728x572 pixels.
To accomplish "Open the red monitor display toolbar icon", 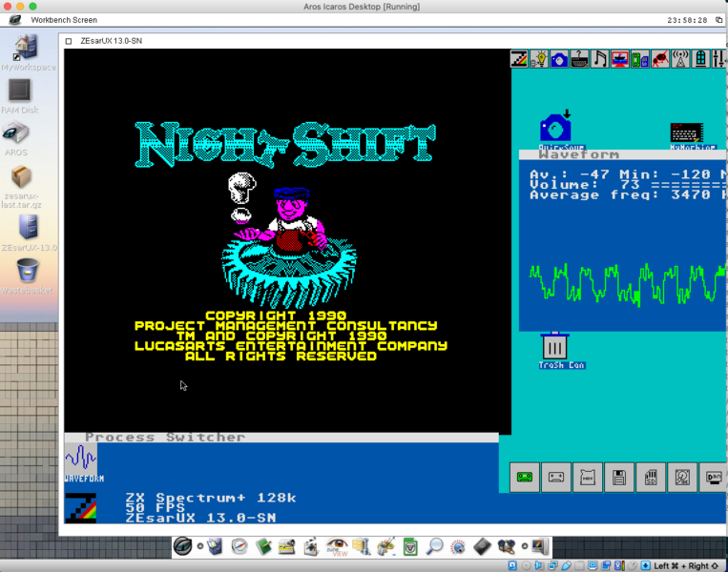I will pos(620,59).
